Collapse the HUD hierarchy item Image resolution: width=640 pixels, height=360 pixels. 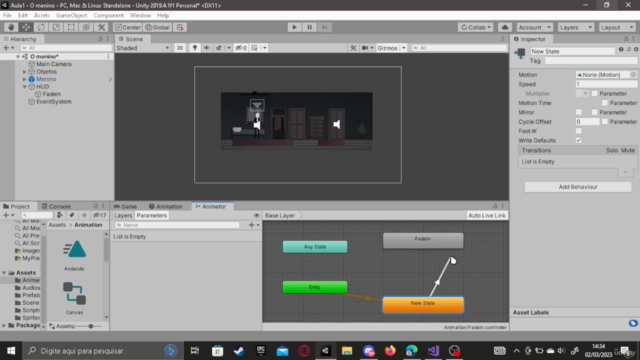click(24, 87)
